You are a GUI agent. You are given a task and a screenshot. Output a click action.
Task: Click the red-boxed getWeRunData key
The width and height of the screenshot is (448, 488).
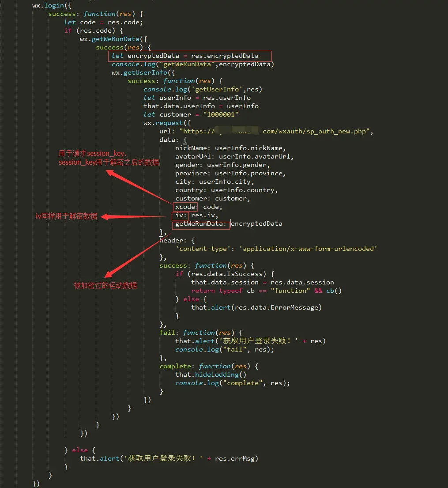pyautogui.click(x=201, y=224)
